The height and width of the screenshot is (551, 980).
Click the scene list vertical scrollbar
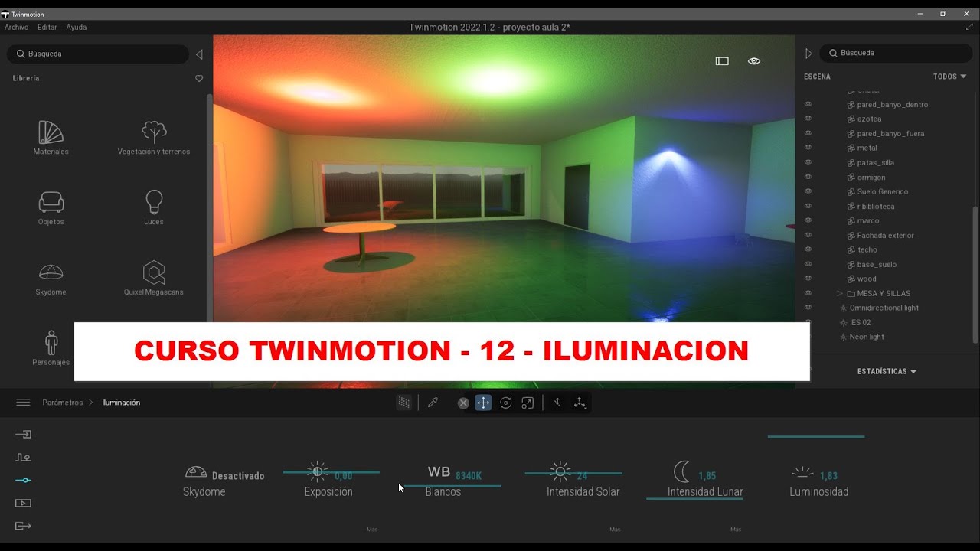tap(975, 275)
